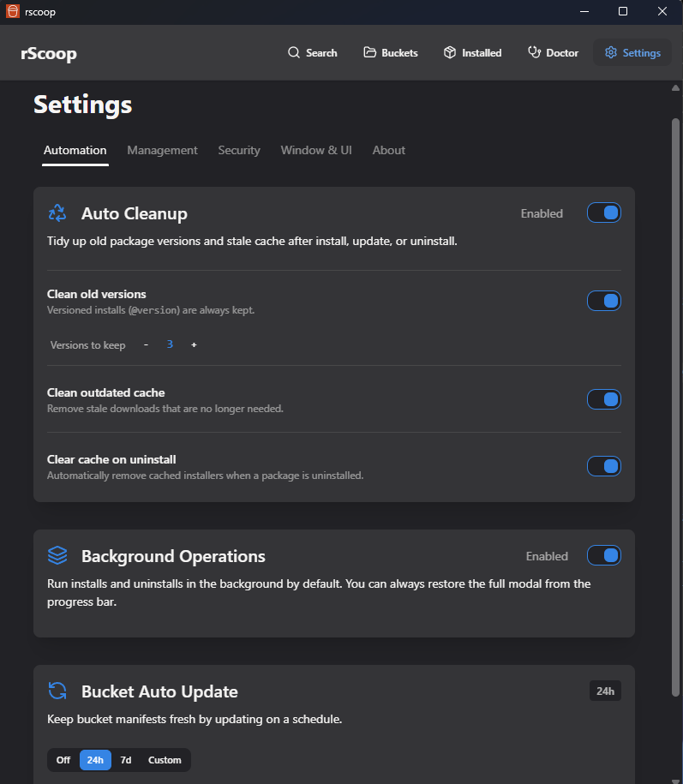Toggle Clear cache on uninstall

tap(604, 466)
